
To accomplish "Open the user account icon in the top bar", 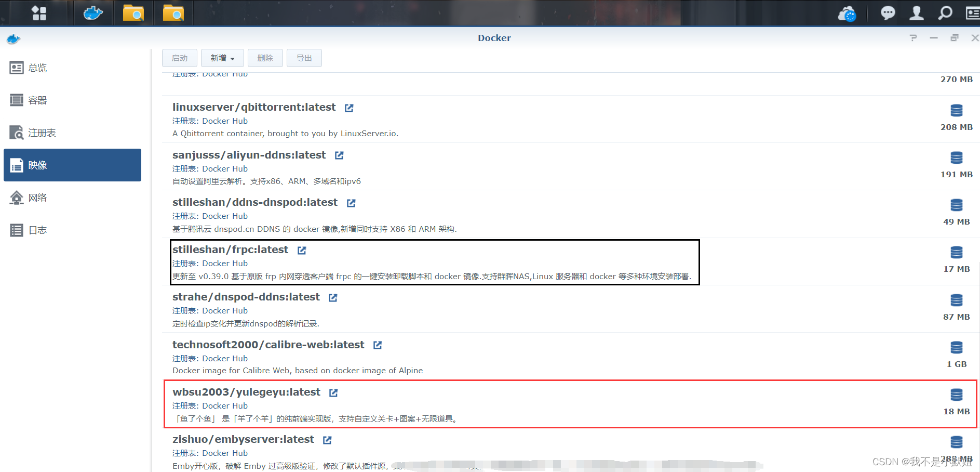I will click(916, 13).
